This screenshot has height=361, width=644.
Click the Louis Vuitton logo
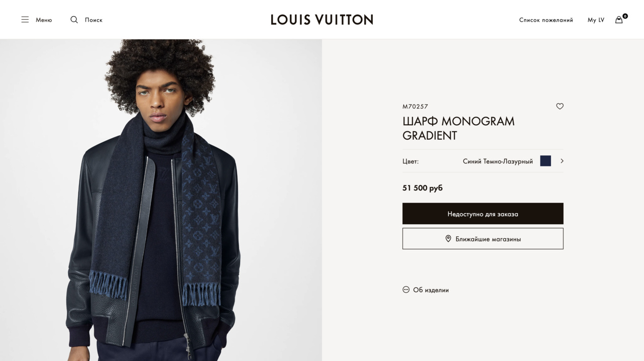coord(322,20)
